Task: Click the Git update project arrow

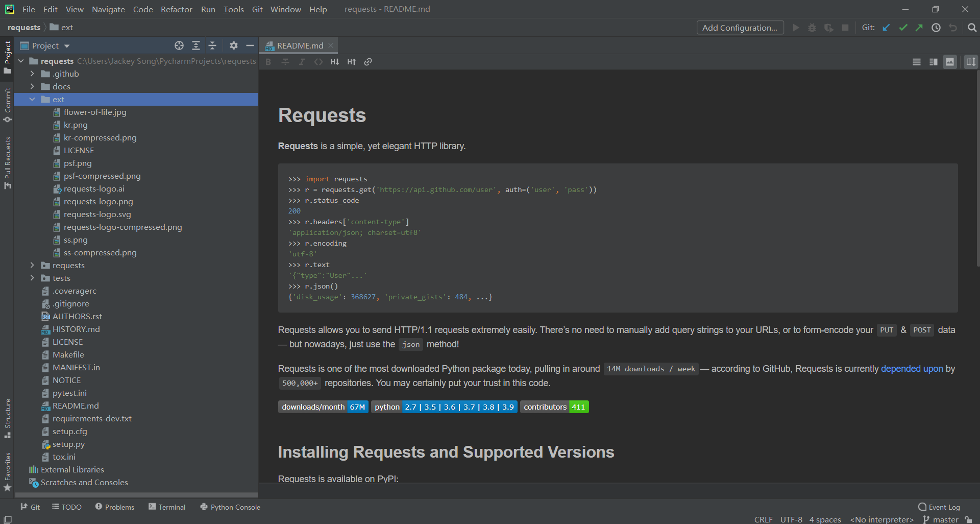Action: tap(887, 28)
